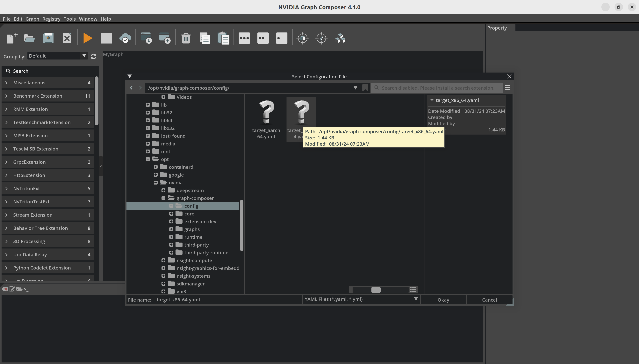Click the download container toolbar icon

click(x=146, y=38)
